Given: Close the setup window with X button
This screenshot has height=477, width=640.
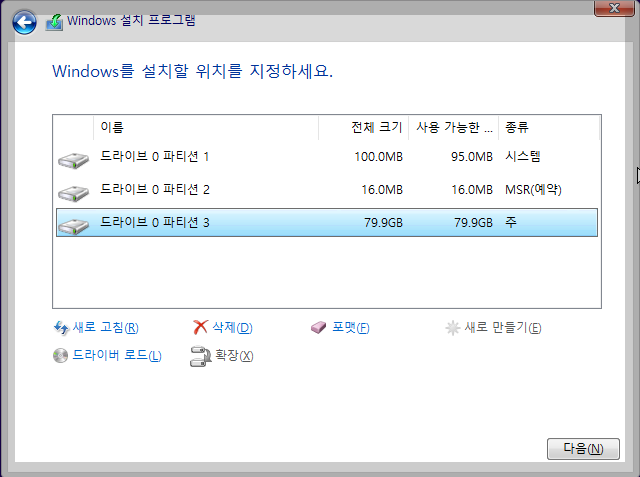Looking at the screenshot, I should 614,8.
